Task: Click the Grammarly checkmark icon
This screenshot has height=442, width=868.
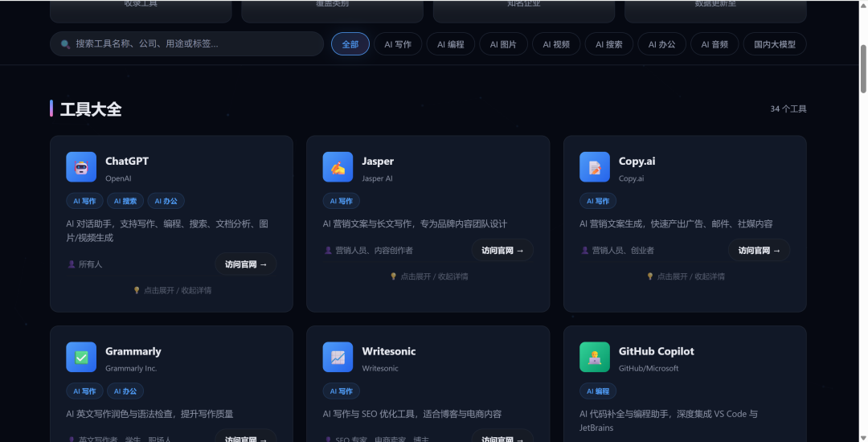Action: point(81,357)
